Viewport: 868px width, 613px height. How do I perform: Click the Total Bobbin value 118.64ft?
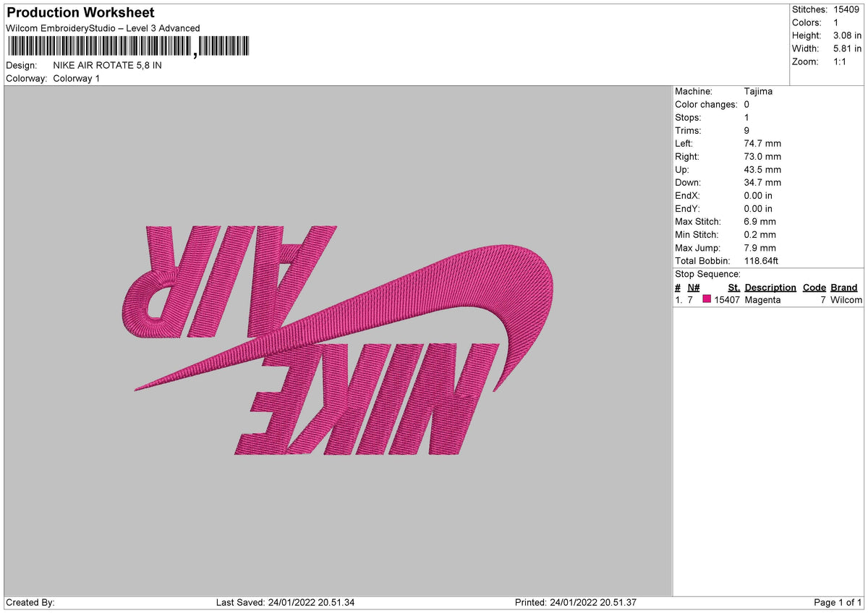[761, 260]
